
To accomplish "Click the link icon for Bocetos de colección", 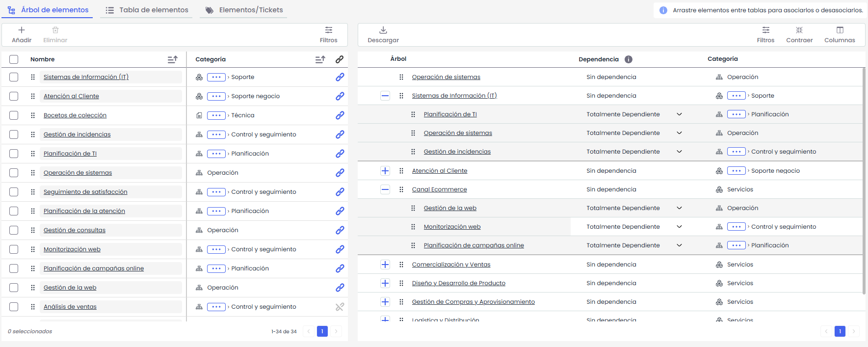I will click(x=340, y=115).
